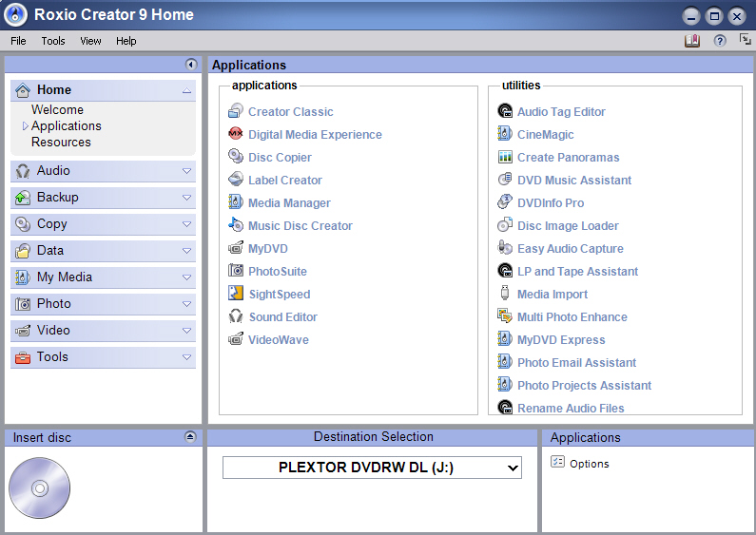Screen dimensions: 756x535
Task: Click the Create Panoramas icon
Action: (x=505, y=157)
